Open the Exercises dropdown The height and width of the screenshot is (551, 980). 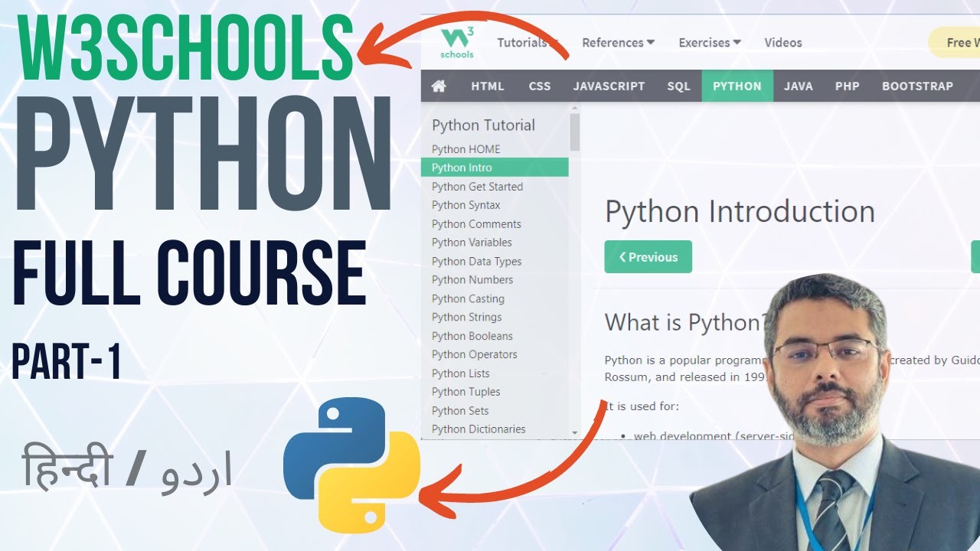coord(710,43)
